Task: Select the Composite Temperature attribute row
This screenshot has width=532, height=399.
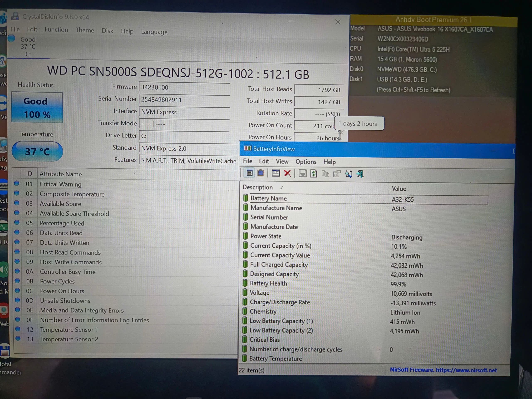Action: [126, 194]
